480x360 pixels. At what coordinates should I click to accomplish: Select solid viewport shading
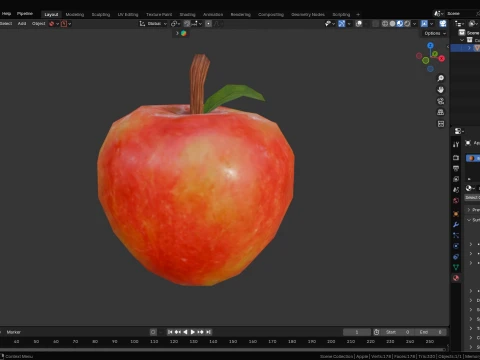click(x=392, y=24)
